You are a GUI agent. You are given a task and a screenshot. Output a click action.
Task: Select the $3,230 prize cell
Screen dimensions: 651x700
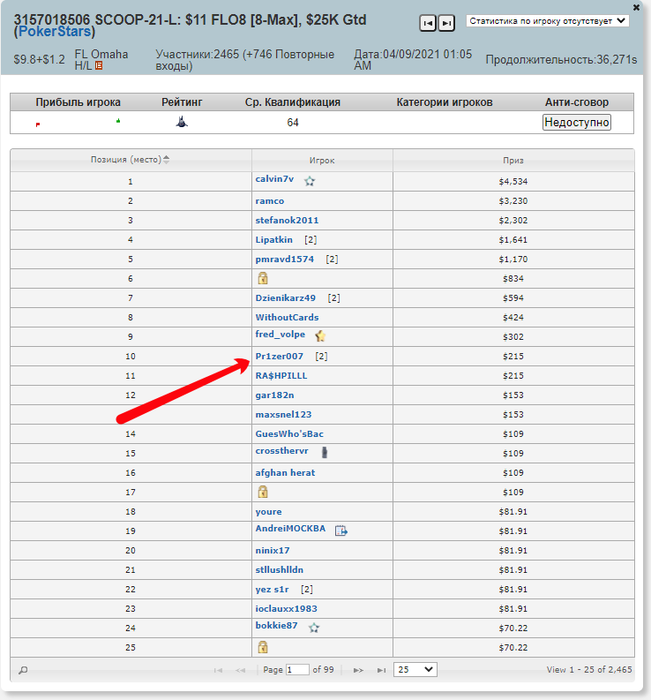[513, 201]
